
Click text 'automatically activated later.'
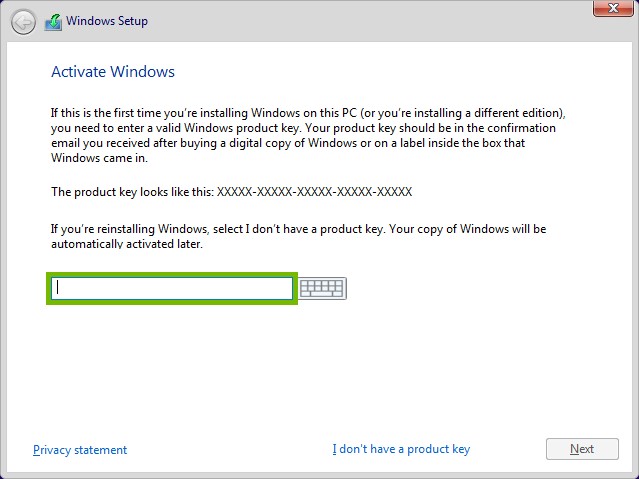click(x=127, y=244)
